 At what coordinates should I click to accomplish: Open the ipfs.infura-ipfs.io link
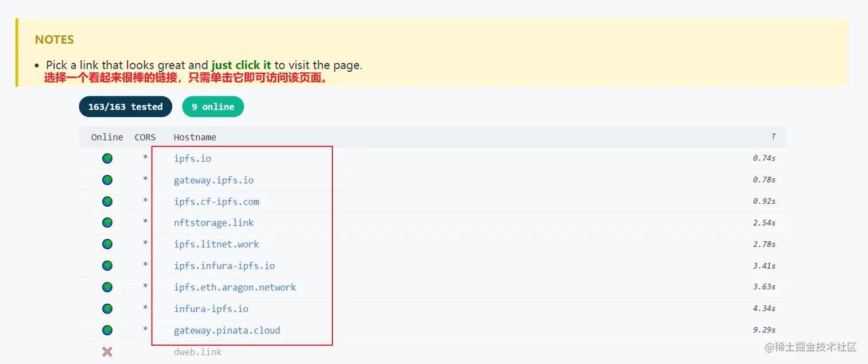click(224, 266)
